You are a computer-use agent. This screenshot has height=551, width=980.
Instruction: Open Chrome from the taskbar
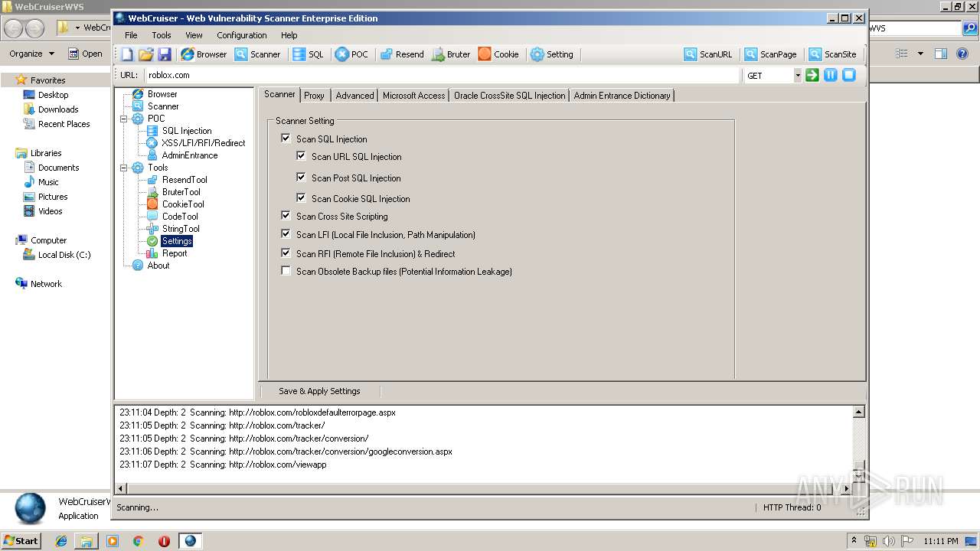139,540
